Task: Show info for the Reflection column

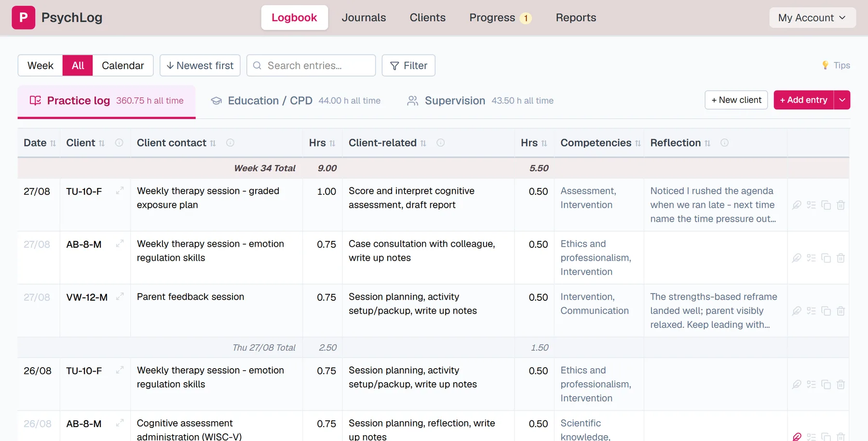Action: pos(724,143)
